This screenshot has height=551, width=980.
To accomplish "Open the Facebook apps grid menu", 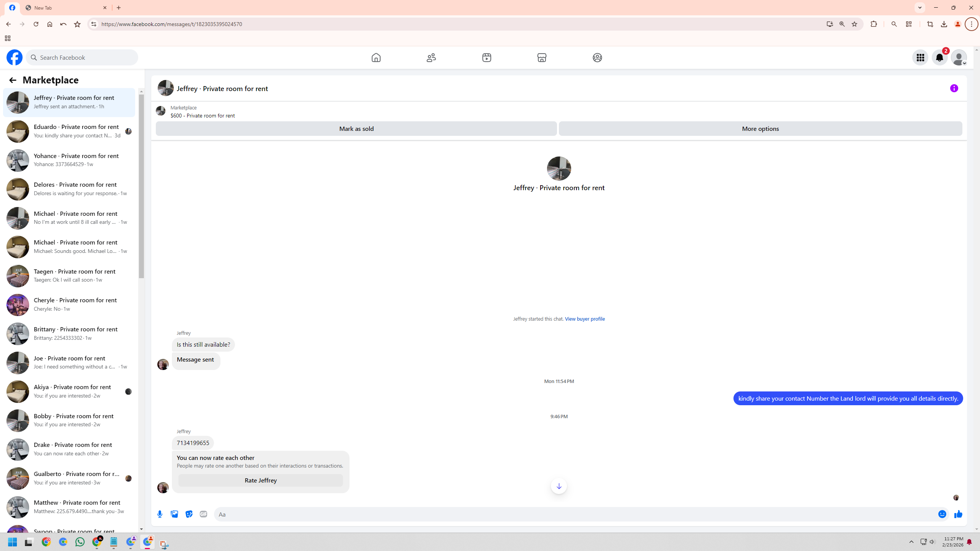I will pos(920,58).
